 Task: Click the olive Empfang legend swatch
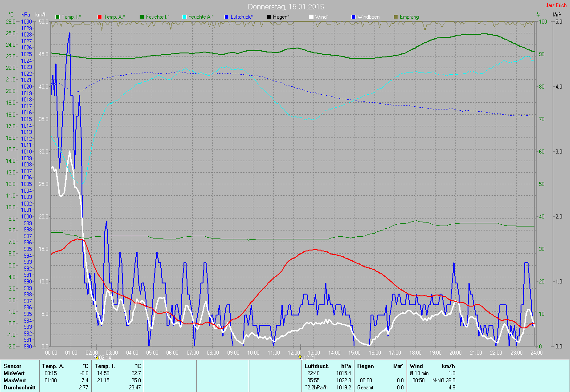click(396, 17)
